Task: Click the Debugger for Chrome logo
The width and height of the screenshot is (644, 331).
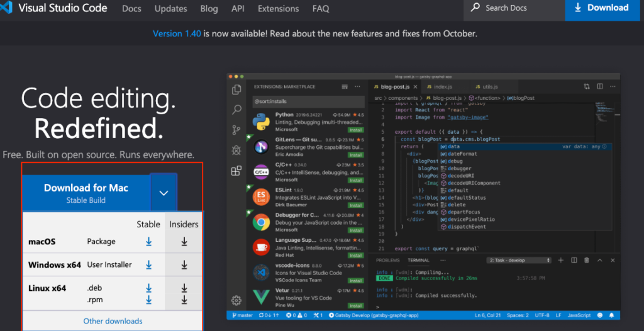Action: 261,222
